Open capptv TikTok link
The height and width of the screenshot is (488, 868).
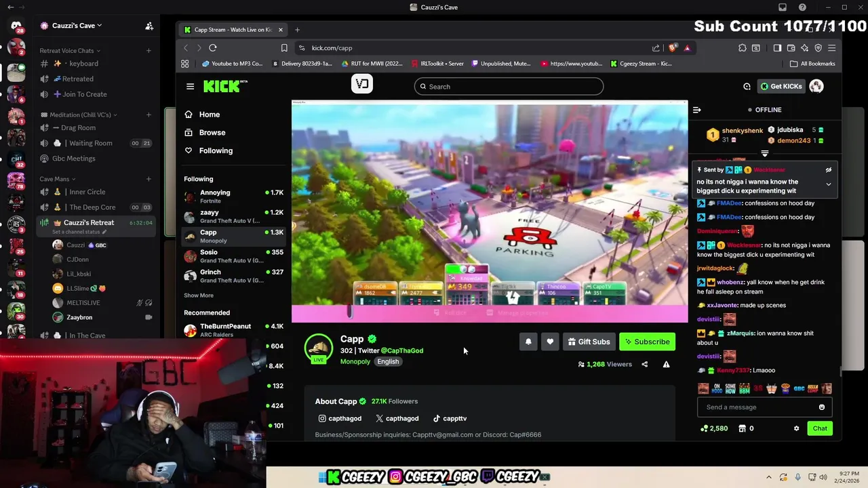click(x=450, y=418)
